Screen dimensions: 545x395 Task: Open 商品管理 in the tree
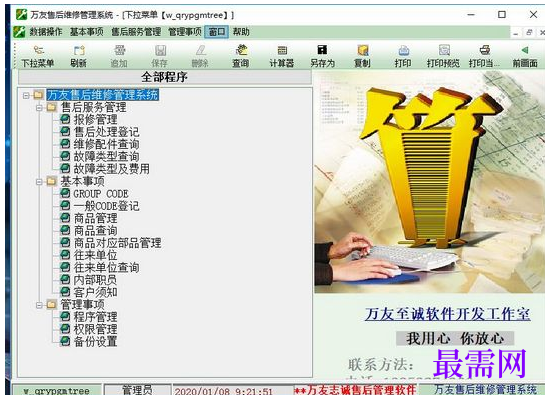coord(95,218)
